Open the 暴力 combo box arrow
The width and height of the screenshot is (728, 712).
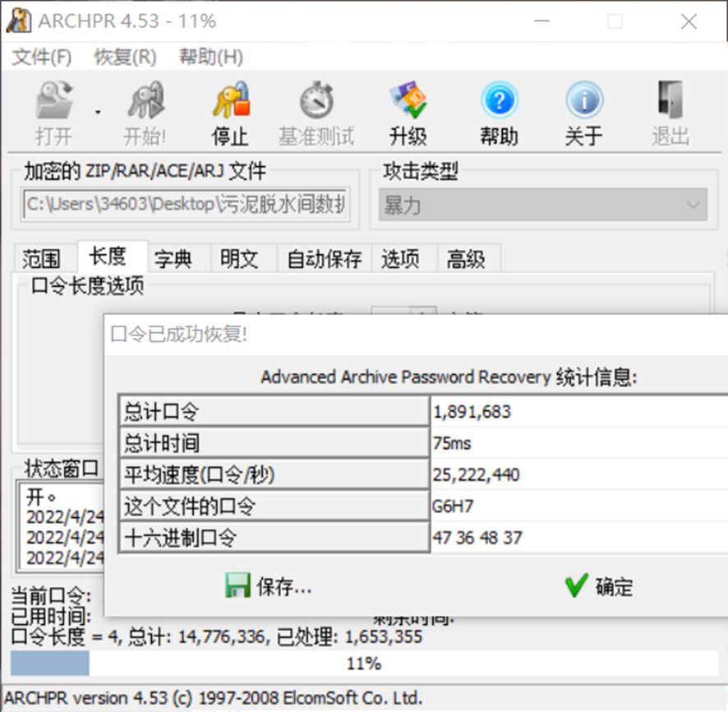click(x=693, y=201)
